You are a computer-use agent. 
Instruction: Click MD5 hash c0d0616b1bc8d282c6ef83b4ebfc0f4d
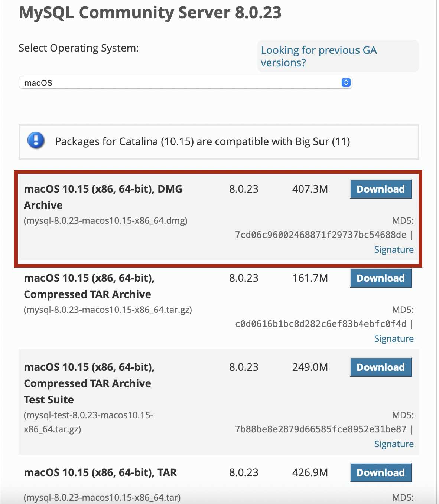click(x=321, y=324)
